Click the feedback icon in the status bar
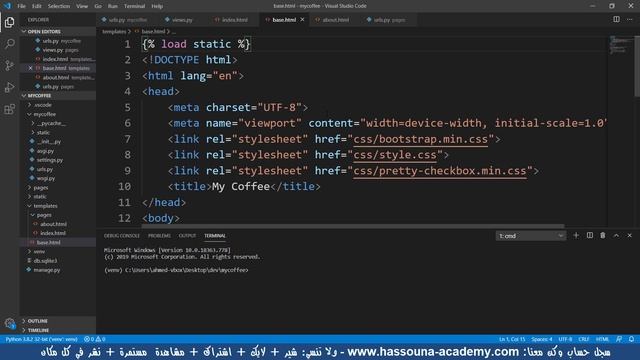640x360 pixels. (x=619, y=339)
